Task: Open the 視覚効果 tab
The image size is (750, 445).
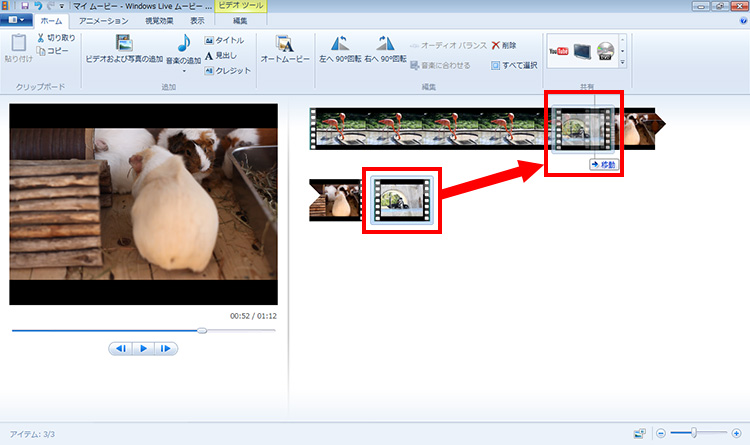Action: 159,21
